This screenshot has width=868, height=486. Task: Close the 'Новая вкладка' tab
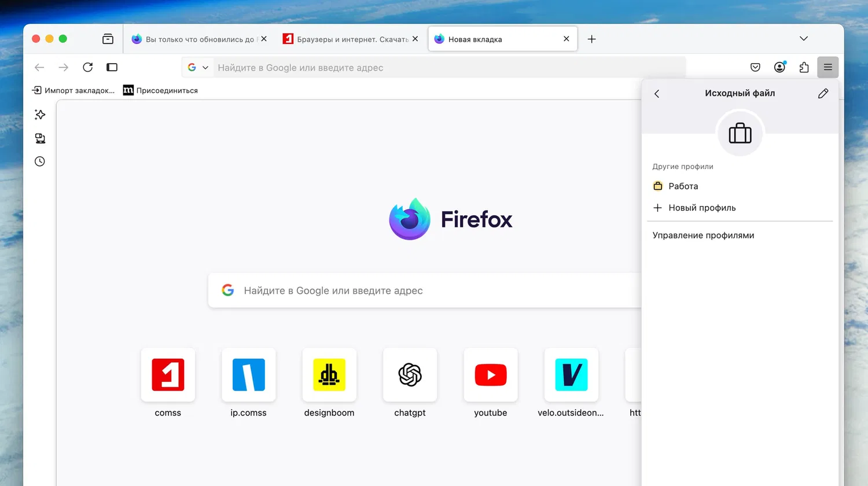pyautogui.click(x=567, y=39)
